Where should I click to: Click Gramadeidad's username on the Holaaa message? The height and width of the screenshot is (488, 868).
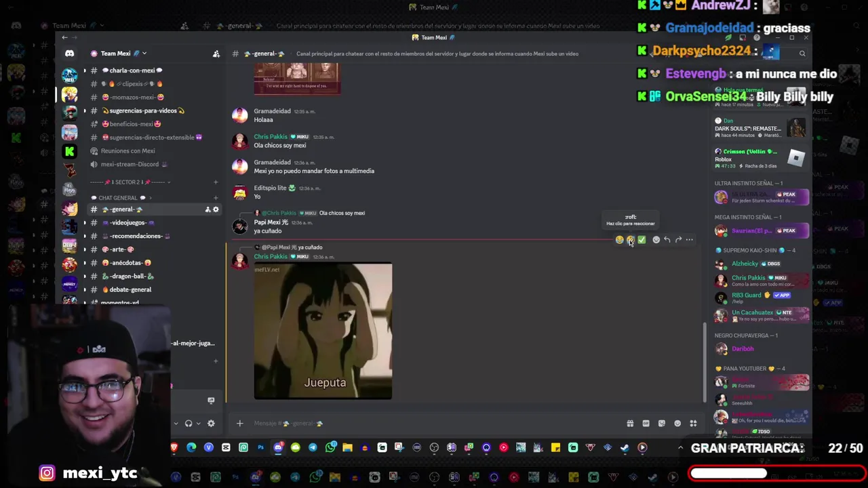pos(272,111)
